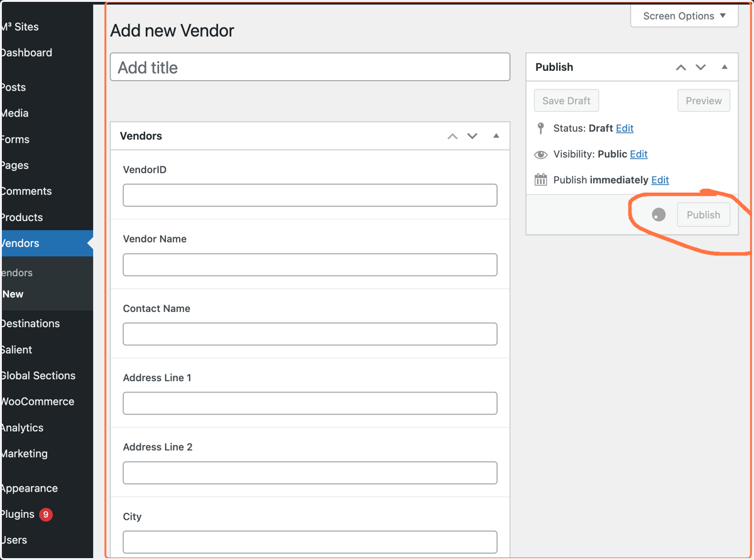
Task: Edit the Visibility: Public setting
Action: click(x=638, y=154)
